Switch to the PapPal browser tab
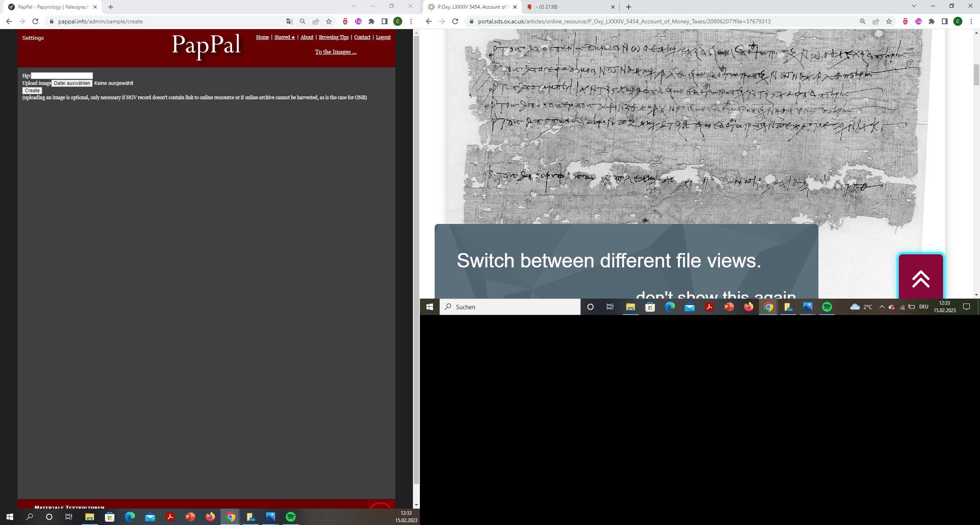This screenshot has height=525, width=980. click(53, 7)
